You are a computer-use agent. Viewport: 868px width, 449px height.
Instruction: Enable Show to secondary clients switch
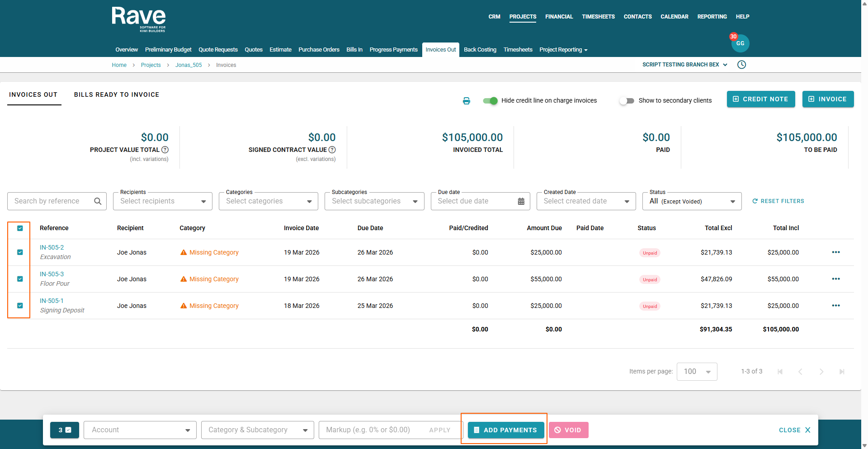[627, 101]
